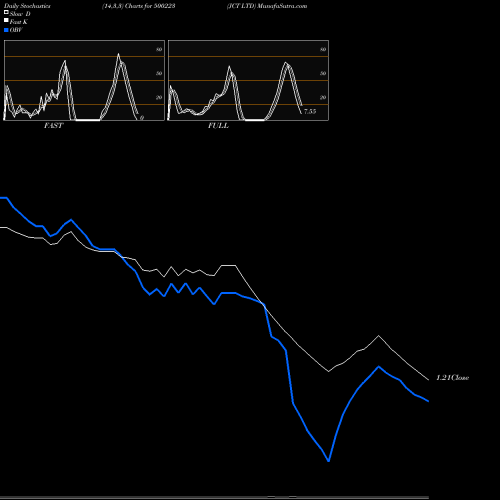Image resolution: width=500 pixels, height=500 pixels.
Task: Select the 'Daily Stochastics' title text
Action: (x=27, y=6)
